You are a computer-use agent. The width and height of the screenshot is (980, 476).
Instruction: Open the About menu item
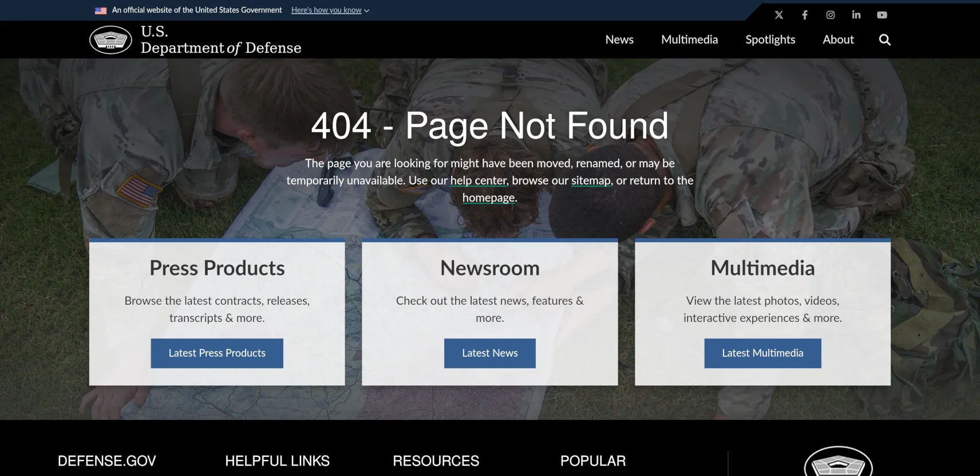[x=838, y=40]
